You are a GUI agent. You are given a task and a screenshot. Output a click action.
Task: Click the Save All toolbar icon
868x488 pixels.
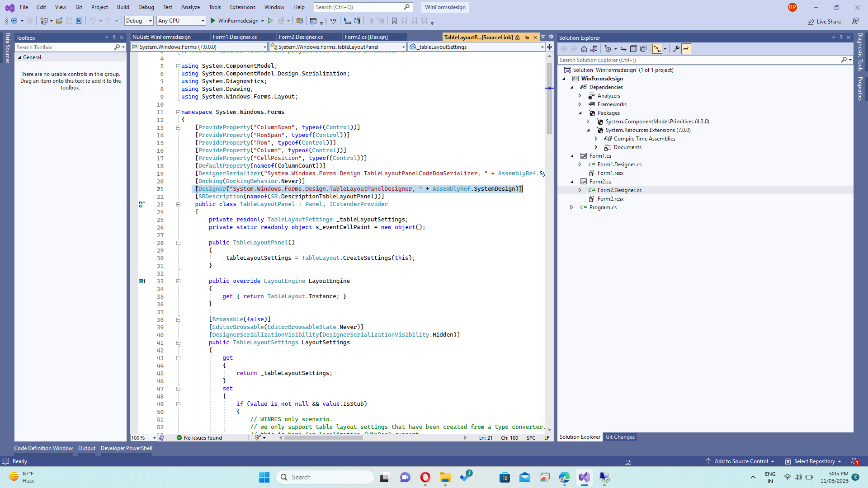click(79, 21)
